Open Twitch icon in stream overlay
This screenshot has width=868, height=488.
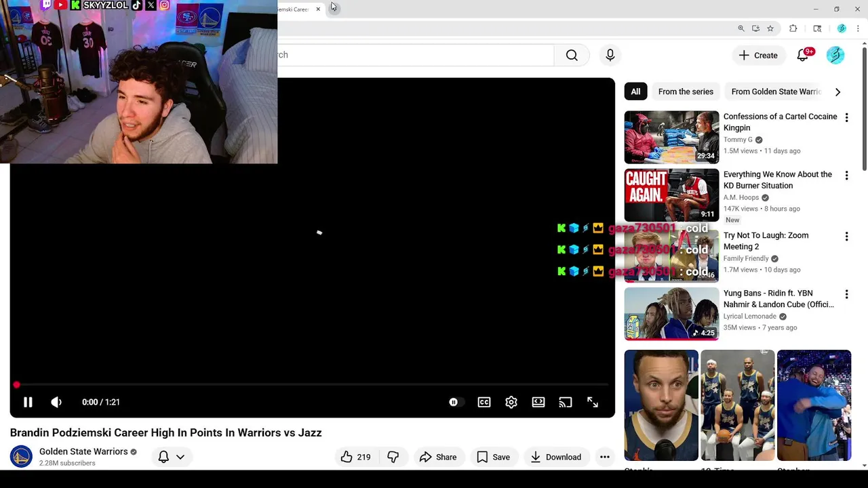pos(46,5)
